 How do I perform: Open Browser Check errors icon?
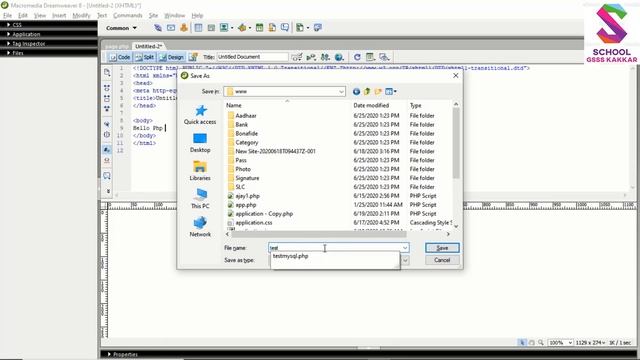pos(297,57)
